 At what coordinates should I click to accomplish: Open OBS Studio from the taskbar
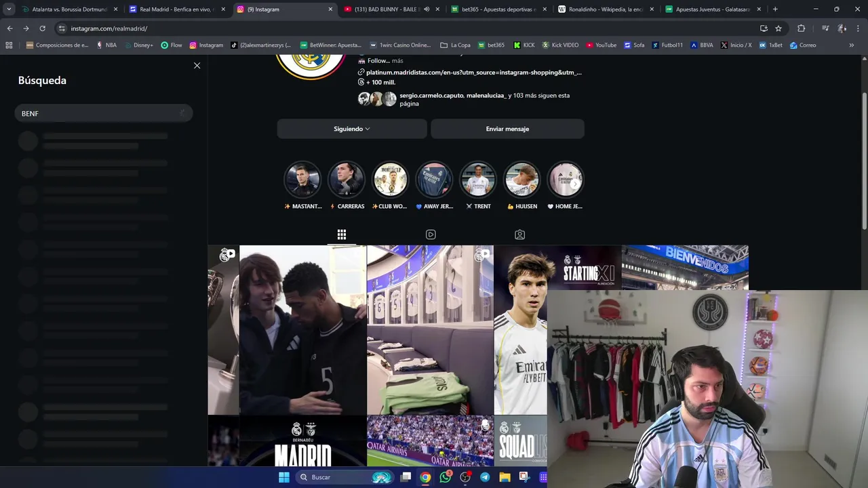(x=465, y=477)
